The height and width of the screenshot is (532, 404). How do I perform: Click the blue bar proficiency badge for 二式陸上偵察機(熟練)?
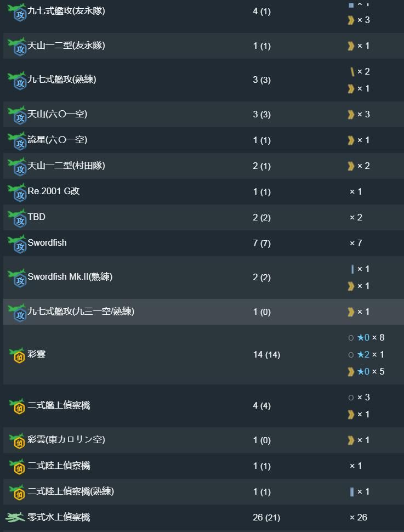coord(352,491)
